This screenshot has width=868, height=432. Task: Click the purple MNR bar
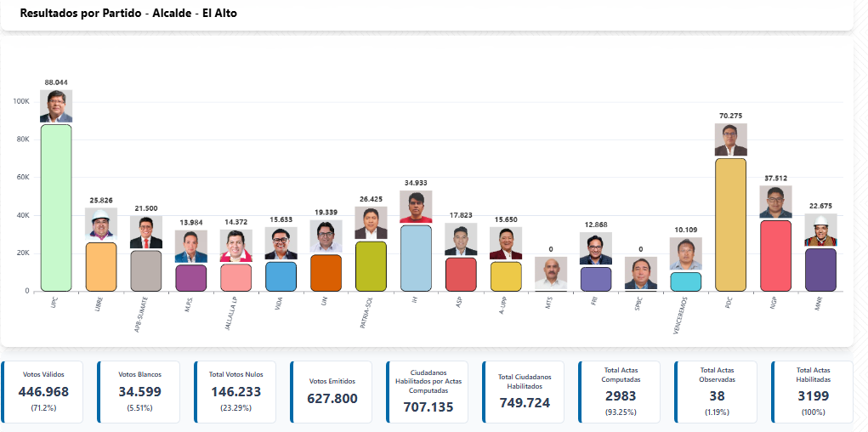point(820,270)
